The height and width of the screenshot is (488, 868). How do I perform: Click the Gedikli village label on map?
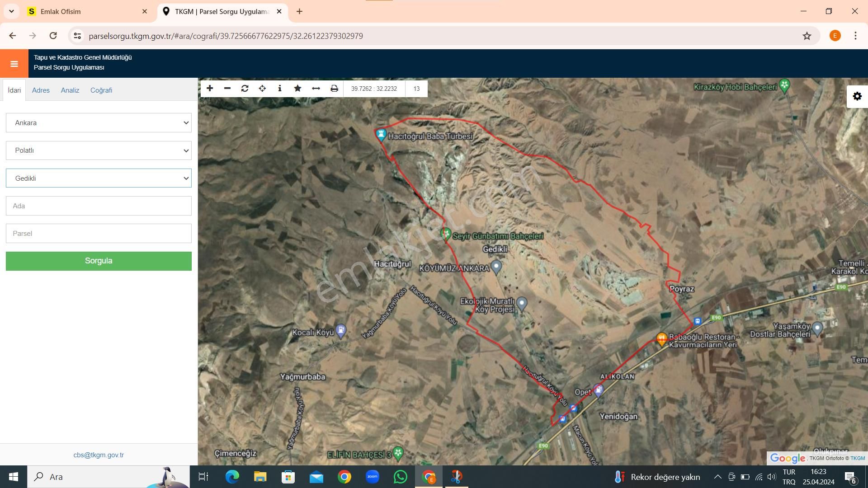[x=495, y=249]
